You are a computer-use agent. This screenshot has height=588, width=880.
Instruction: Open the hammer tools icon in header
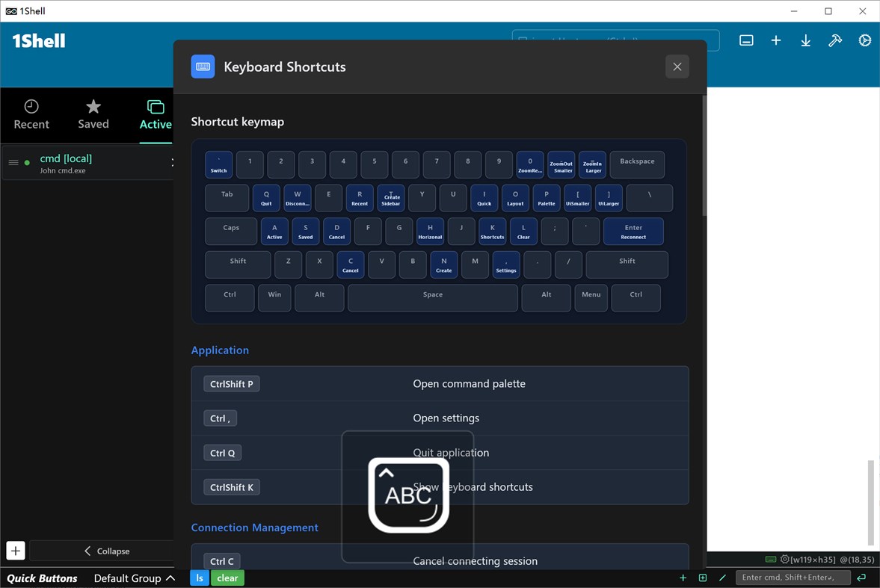835,40
